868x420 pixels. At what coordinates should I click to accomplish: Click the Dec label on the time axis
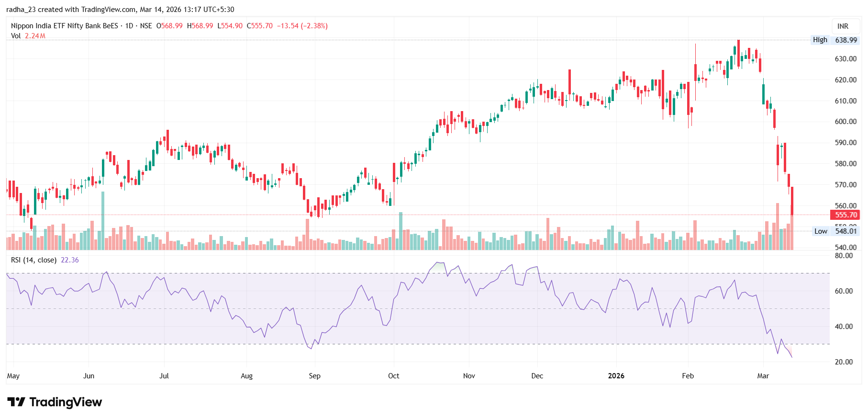(537, 376)
